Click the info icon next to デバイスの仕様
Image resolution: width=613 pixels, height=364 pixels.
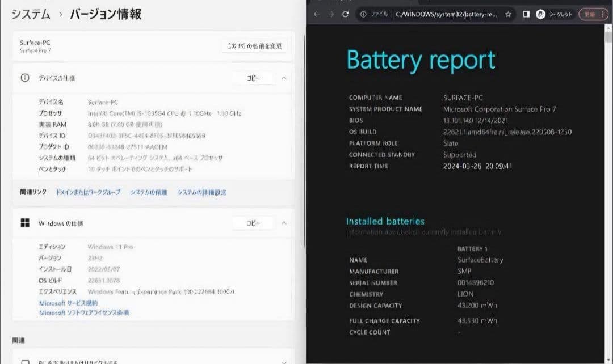pyautogui.click(x=24, y=78)
